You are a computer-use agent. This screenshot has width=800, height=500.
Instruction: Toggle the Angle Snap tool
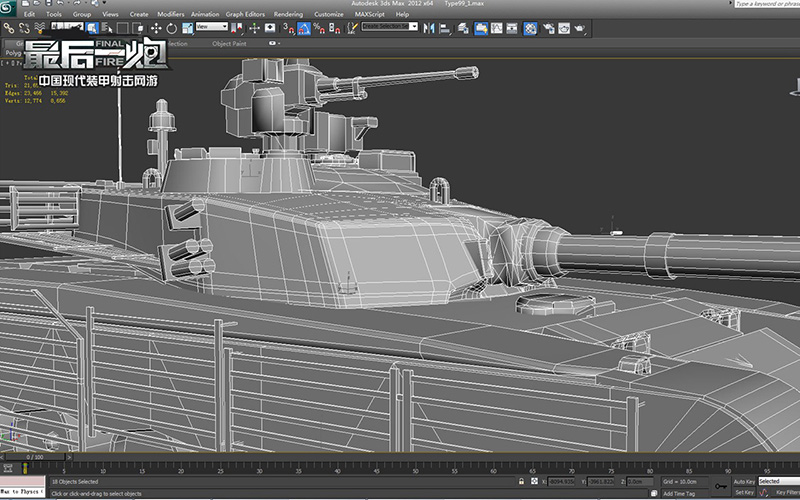(303, 28)
